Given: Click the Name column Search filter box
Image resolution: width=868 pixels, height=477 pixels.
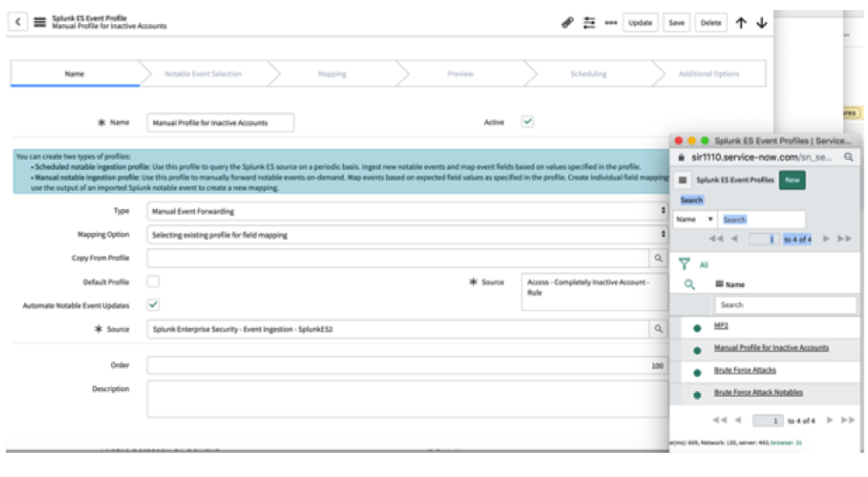Looking at the screenshot, I should point(785,305).
